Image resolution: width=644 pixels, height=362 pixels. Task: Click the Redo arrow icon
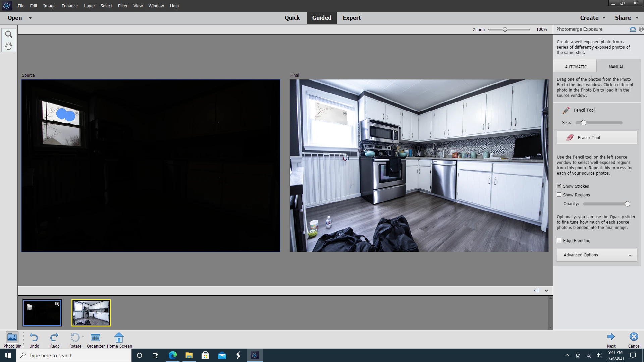[x=55, y=337]
